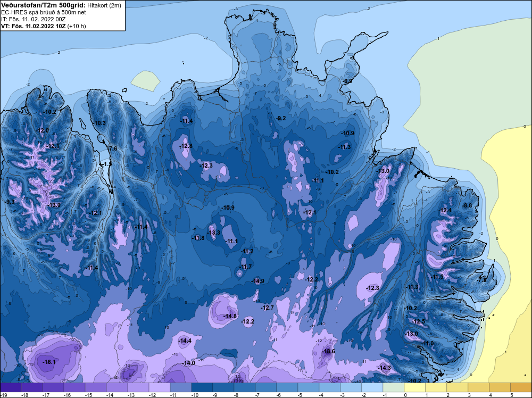Screen dimensions: 532x398
Task: Click the pale green legend swatch between -1 and 0
Action: pos(394,387)
